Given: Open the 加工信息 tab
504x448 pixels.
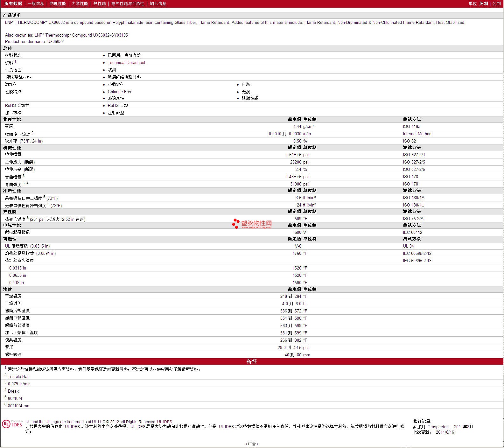Looking at the screenshot, I should pyautogui.click(x=158, y=3).
